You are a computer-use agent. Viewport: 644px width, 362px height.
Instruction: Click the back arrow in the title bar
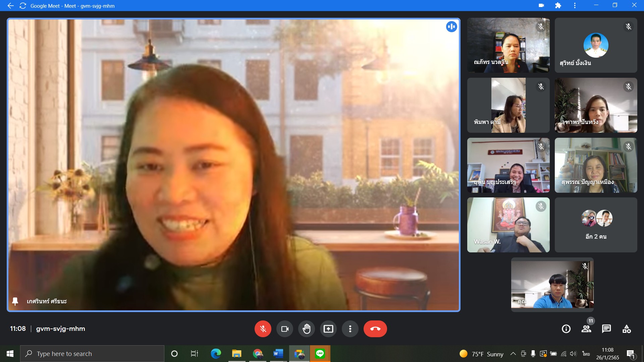point(10,6)
